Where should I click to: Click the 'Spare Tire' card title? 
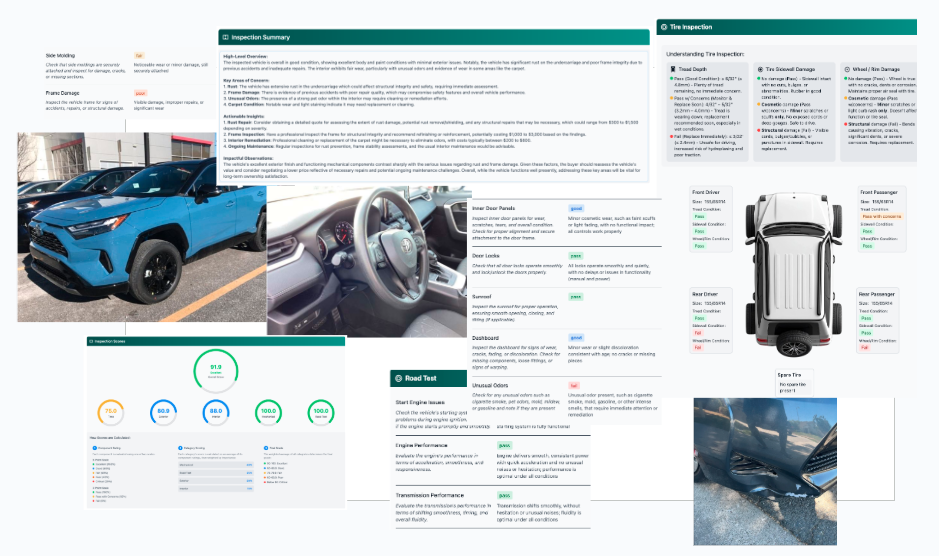click(x=789, y=374)
